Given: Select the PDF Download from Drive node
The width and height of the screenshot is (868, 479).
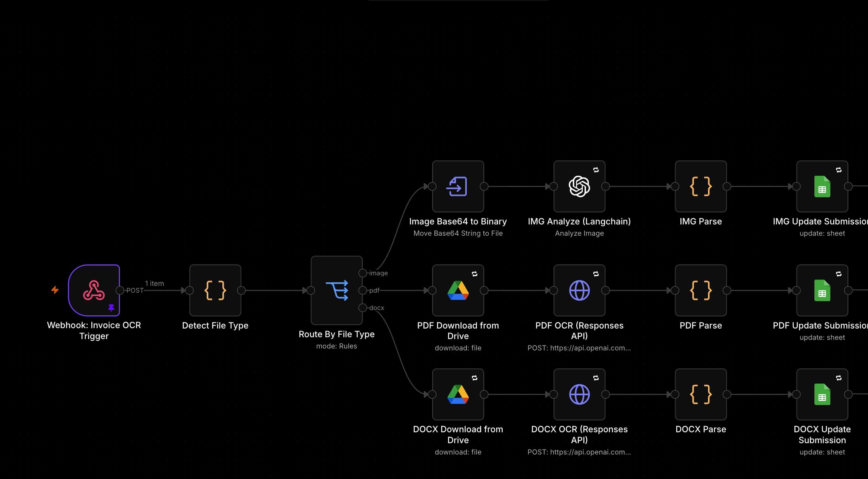Looking at the screenshot, I should click(458, 290).
